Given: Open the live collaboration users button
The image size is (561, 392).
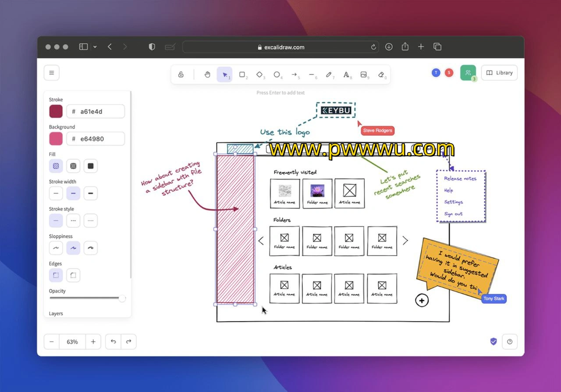Looking at the screenshot, I should point(468,73).
